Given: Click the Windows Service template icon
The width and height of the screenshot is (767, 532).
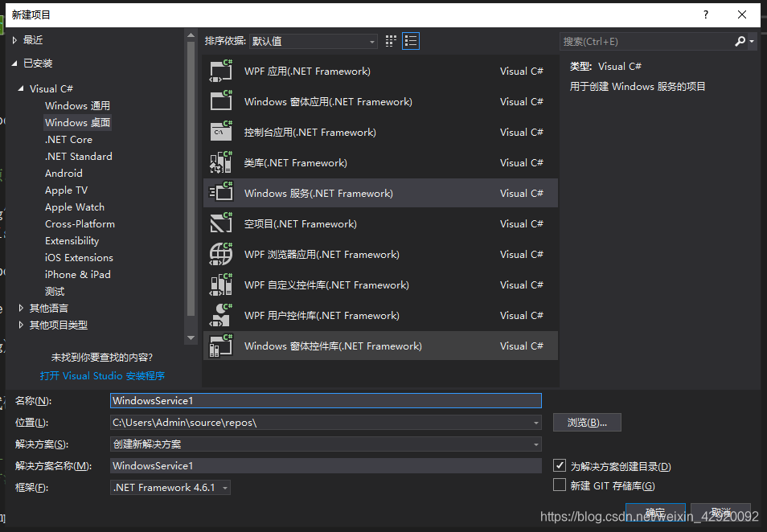Looking at the screenshot, I should tap(221, 193).
